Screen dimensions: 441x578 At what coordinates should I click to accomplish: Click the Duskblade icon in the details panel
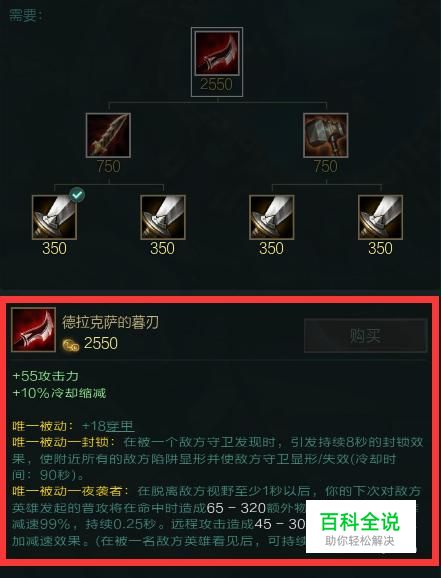34,330
